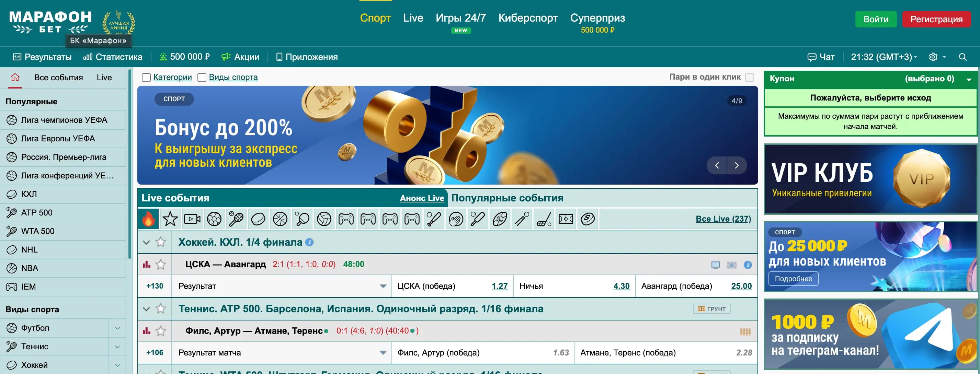Screen dimensions: 980x374
Task: Filter live events by bandy stick icon
Action: [544, 219]
